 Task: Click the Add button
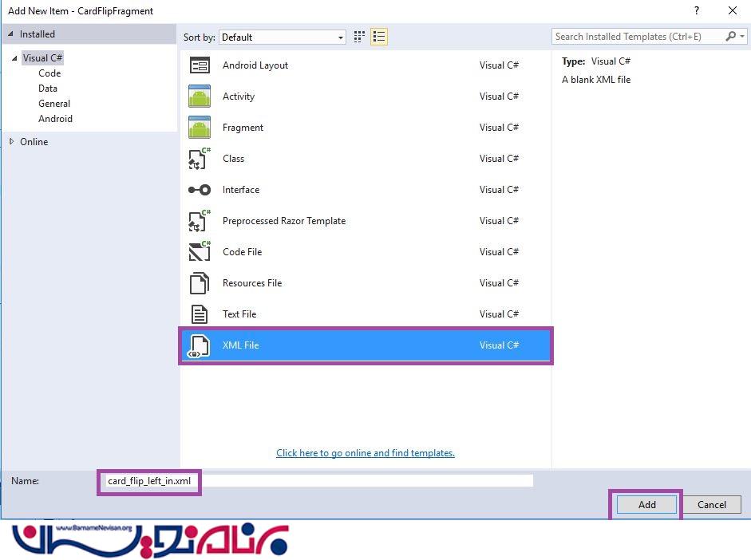click(646, 504)
